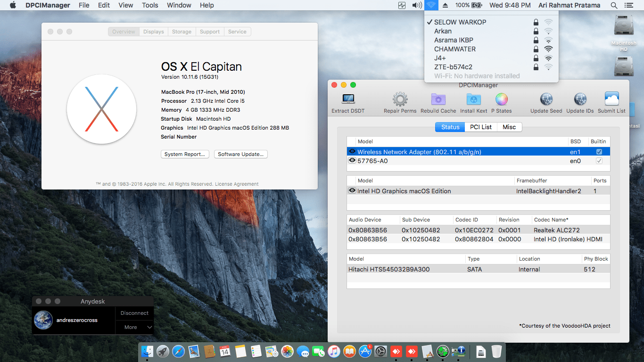Click the Update IDs toolbar icon
The height and width of the screenshot is (362, 644).
580,99
